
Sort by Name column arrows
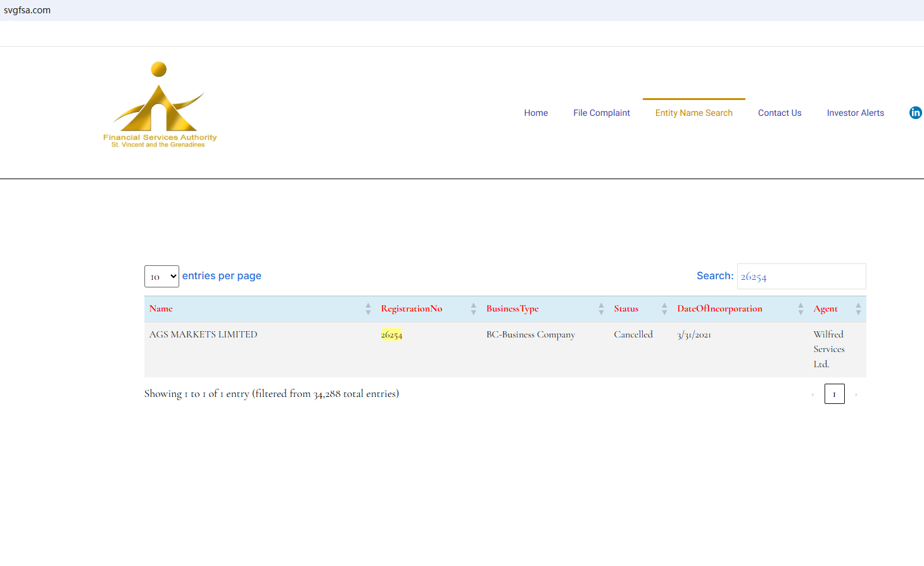[x=368, y=309]
